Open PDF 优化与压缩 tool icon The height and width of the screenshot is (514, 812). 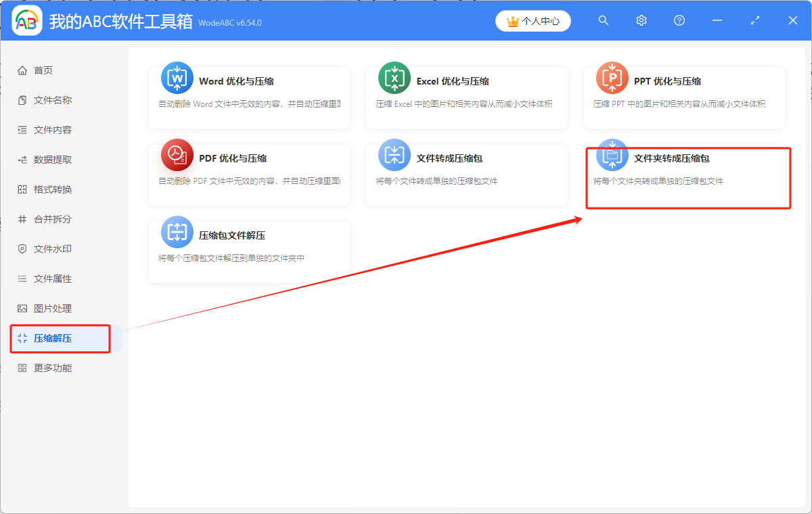[x=177, y=155]
